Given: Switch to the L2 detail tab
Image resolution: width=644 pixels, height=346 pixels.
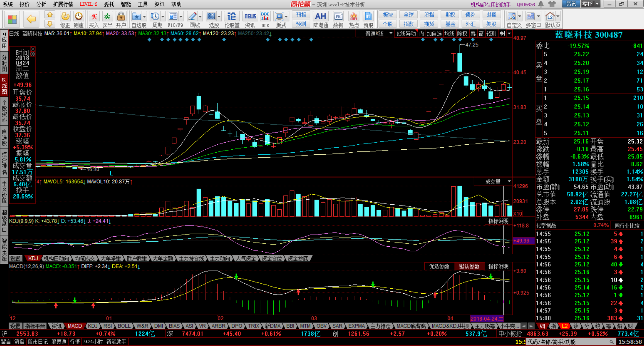Looking at the screenshot, I should pyautogui.click(x=565, y=326).
